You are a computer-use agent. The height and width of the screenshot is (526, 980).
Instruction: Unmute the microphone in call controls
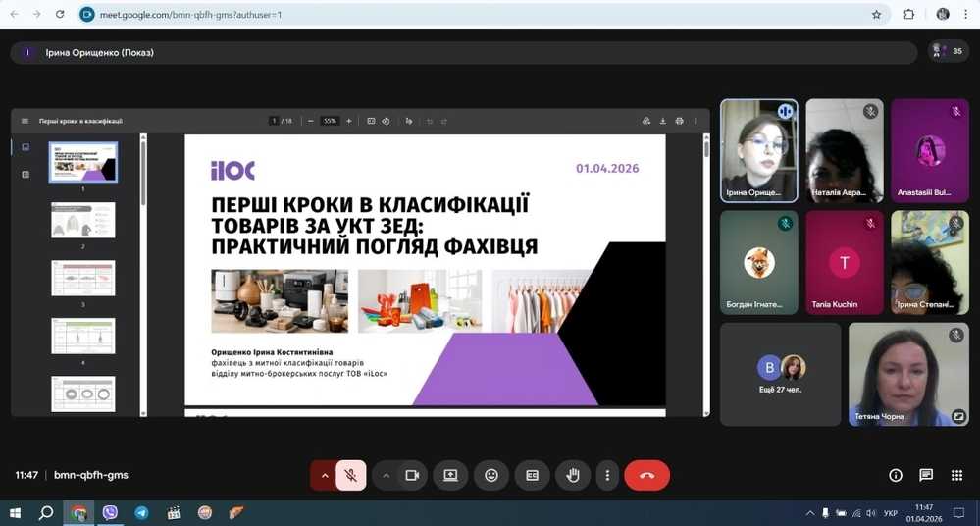[350, 476]
